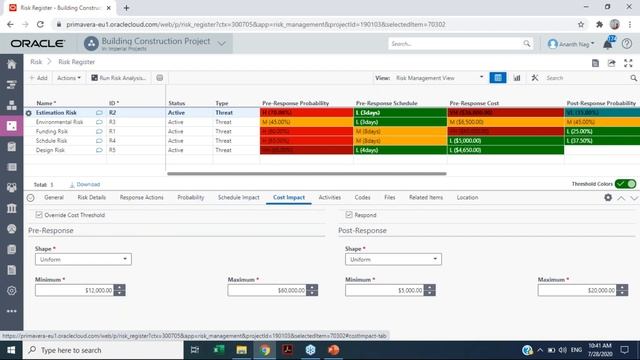Click Pre-Response Maximum input field
Screen dimensions: 640x360
point(267,290)
